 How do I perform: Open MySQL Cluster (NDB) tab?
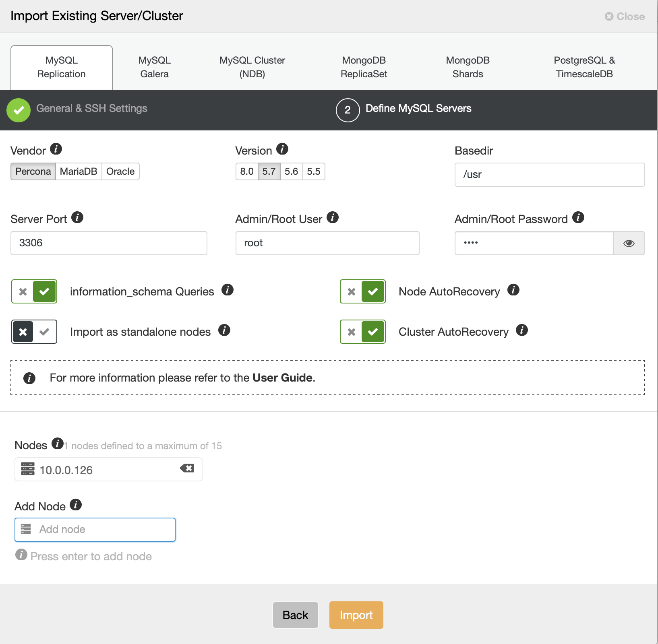click(252, 67)
